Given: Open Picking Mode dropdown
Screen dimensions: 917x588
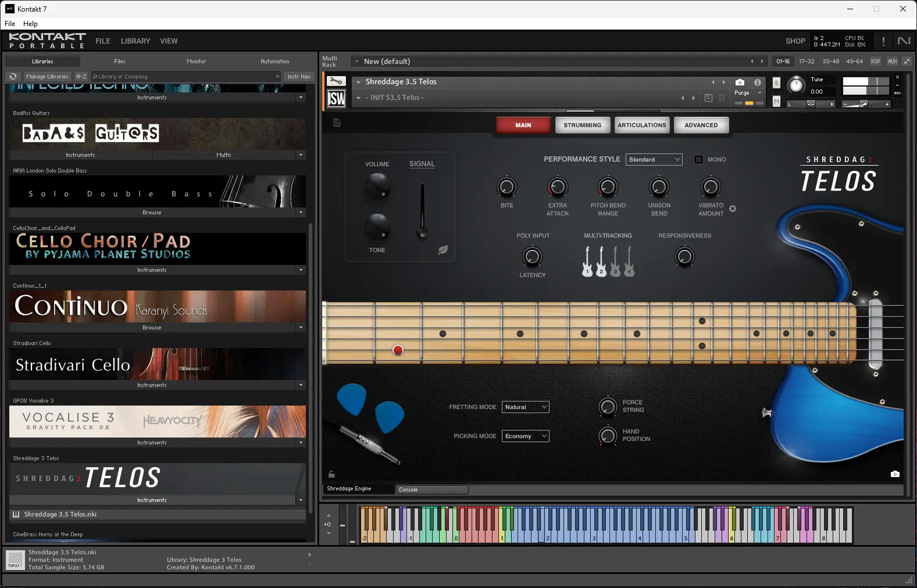Looking at the screenshot, I should (x=525, y=436).
